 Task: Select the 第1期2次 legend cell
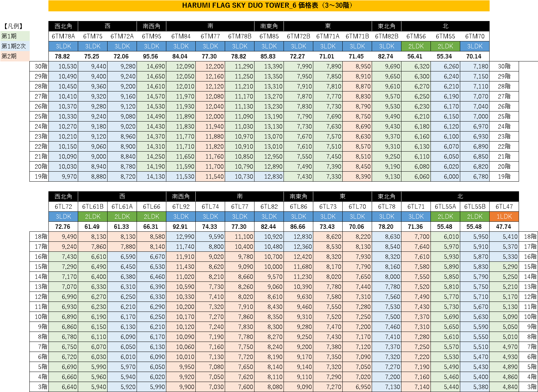[x=15, y=46]
